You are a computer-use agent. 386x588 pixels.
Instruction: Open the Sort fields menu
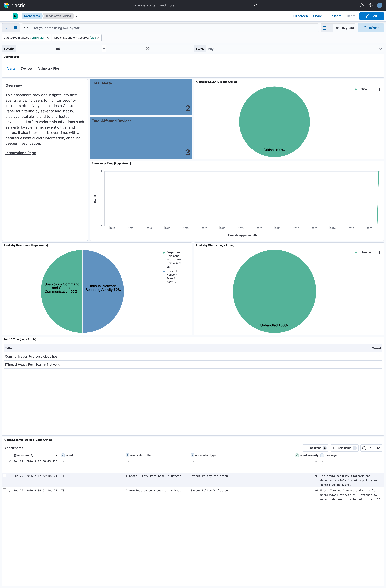click(x=344, y=448)
